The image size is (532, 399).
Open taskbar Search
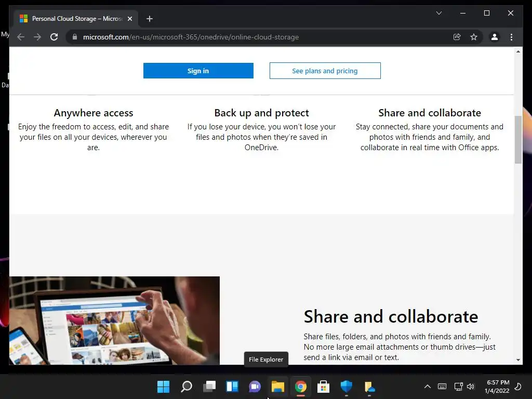coord(187,387)
